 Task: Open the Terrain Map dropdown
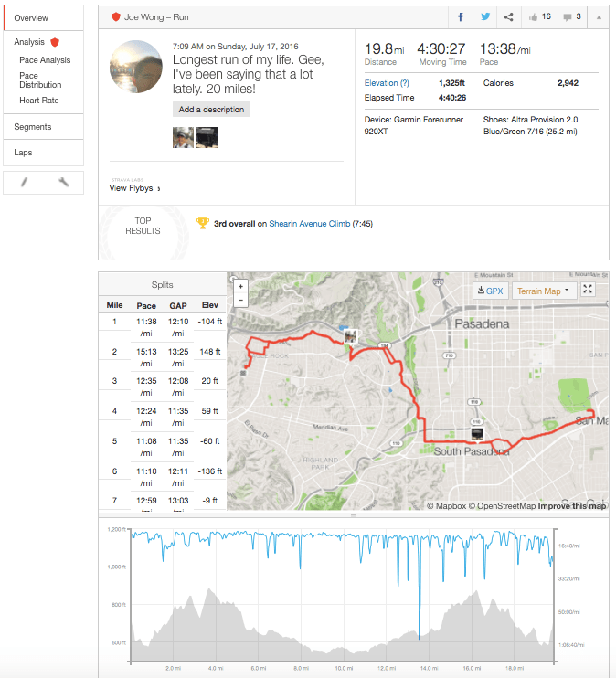click(544, 291)
